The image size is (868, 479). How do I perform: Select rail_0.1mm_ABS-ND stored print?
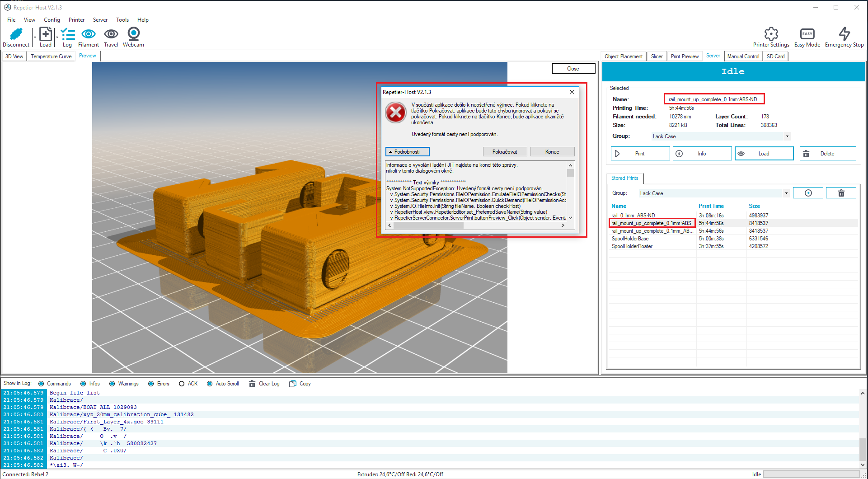[x=734, y=216]
